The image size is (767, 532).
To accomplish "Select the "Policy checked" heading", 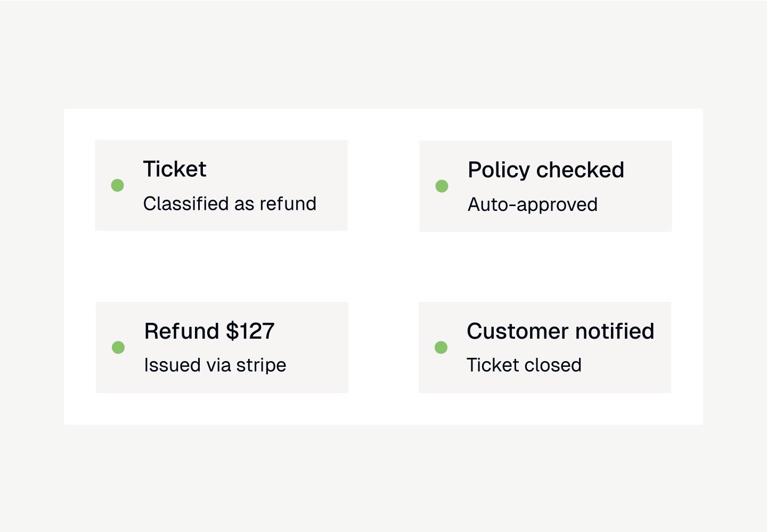I will [545, 170].
